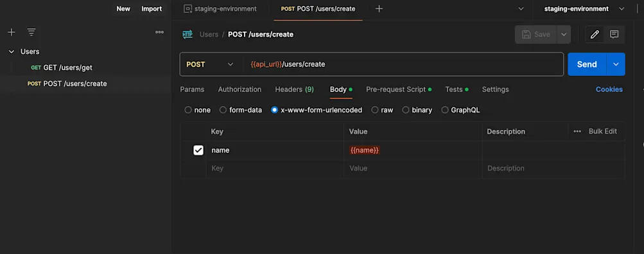Open the Send button dropdown arrow
The height and width of the screenshot is (254, 644).
pos(616,64)
